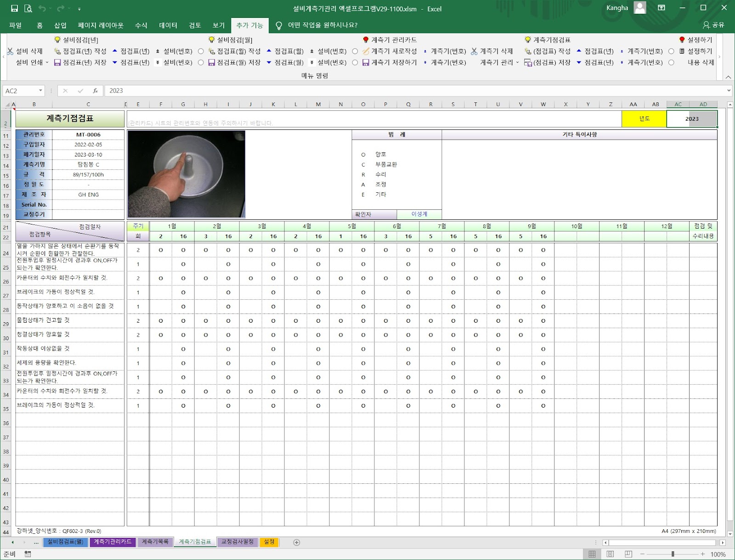Open the Ribbon Display Options icon
Viewport: 735px width, 560px height.
point(661,8)
